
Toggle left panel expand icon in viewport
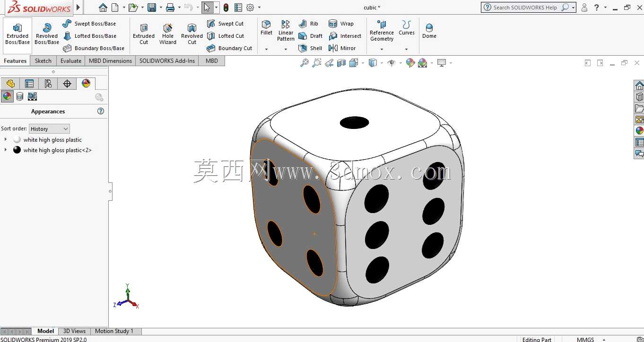[588, 63]
